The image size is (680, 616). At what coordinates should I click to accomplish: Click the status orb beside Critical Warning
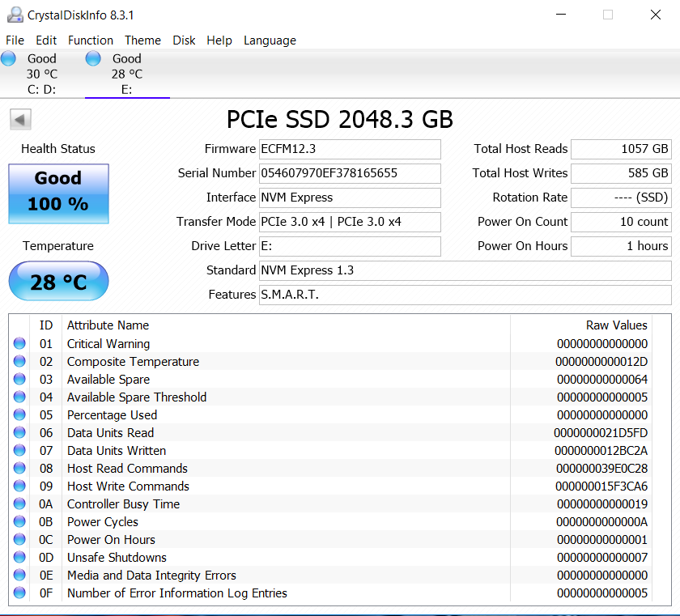tap(19, 344)
